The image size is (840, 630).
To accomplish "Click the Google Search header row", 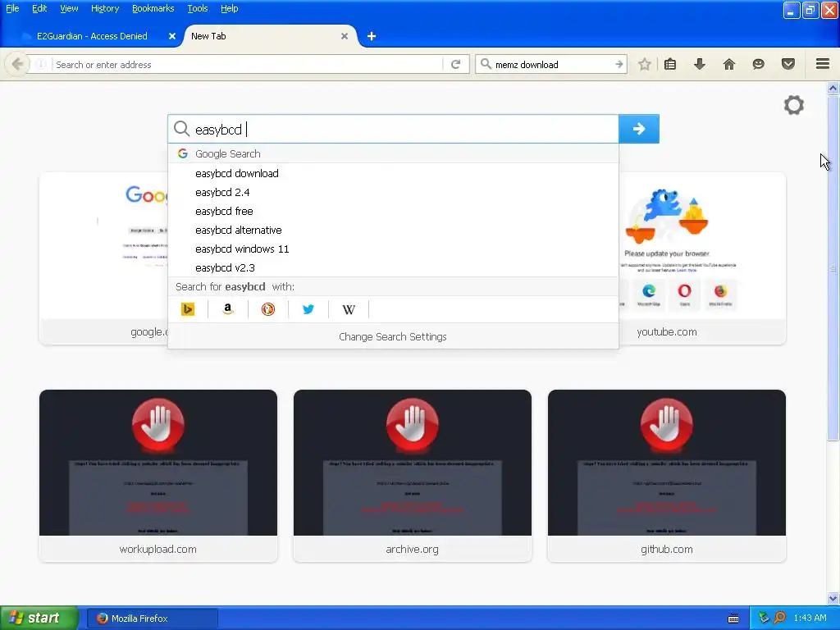I will click(393, 153).
